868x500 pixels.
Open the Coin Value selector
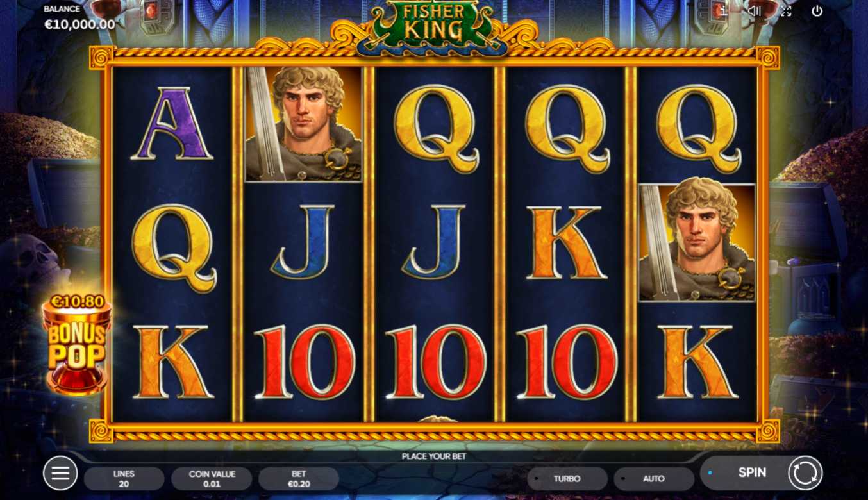pyautogui.click(x=212, y=479)
